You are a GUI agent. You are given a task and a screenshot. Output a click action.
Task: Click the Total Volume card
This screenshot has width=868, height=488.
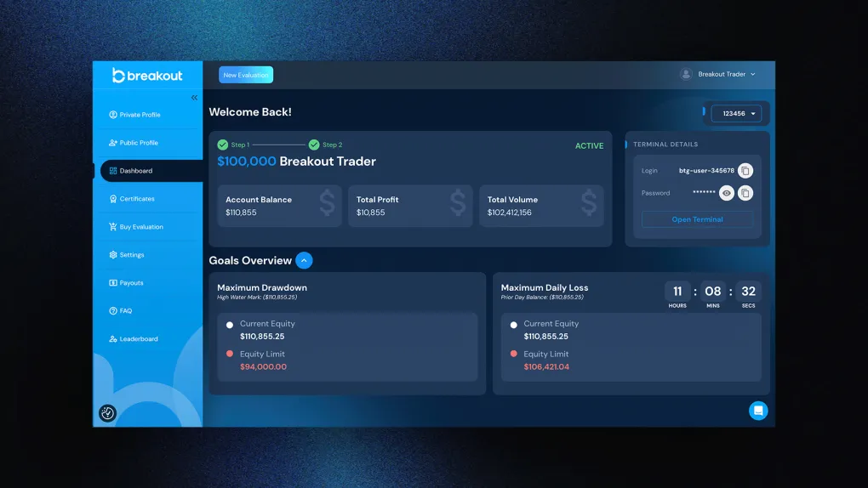point(541,206)
